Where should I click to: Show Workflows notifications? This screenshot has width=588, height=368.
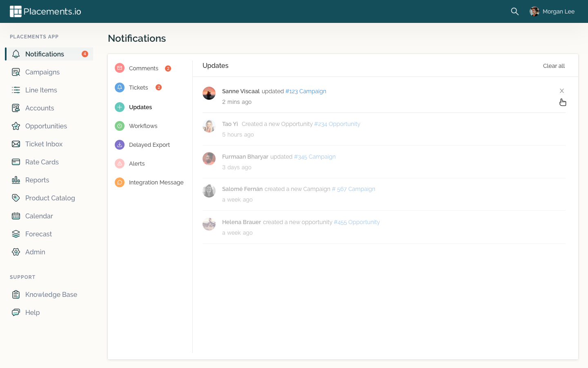click(143, 126)
